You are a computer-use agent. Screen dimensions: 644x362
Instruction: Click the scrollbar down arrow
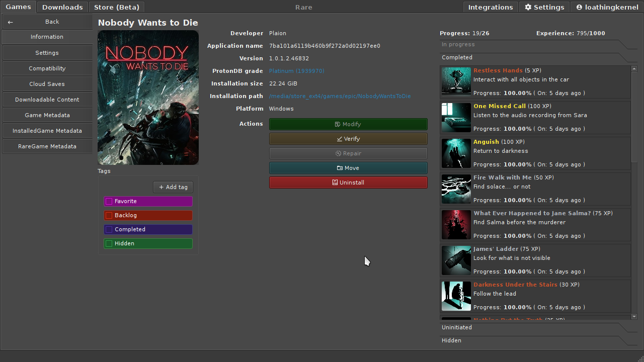click(634, 316)
